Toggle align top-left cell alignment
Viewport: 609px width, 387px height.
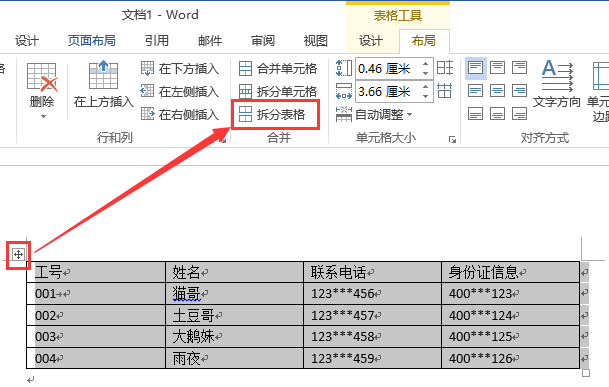pos(475,68)
